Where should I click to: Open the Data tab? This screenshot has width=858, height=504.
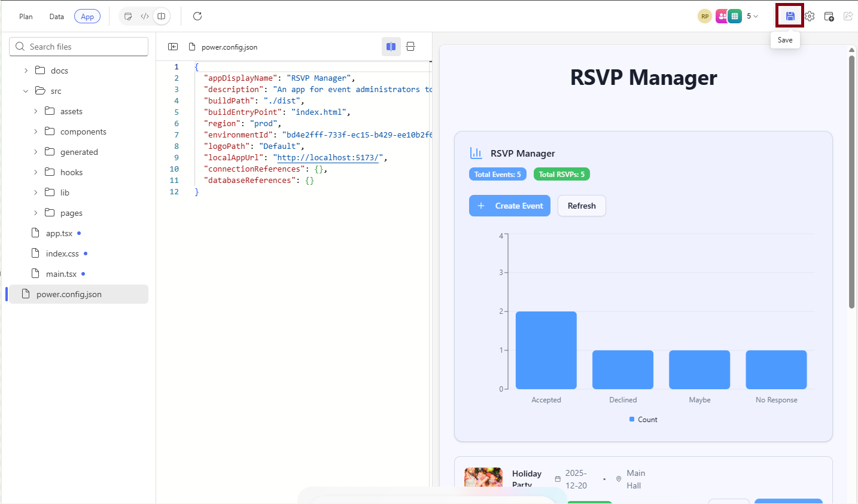tap(56, 16)
